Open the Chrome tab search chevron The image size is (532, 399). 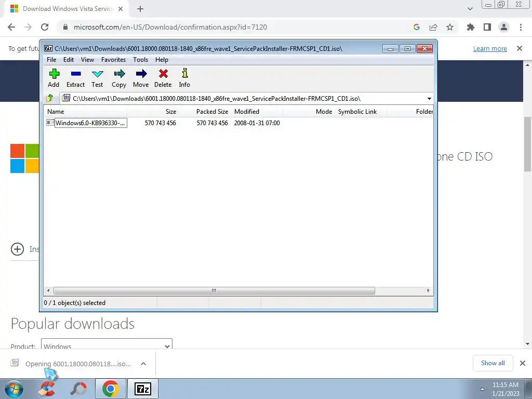click(x=470, y=9)
